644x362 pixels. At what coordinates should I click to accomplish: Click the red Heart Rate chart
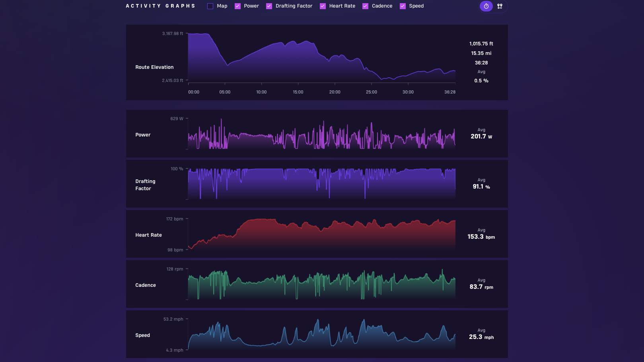pyautogui.click(x=321, y=234)
